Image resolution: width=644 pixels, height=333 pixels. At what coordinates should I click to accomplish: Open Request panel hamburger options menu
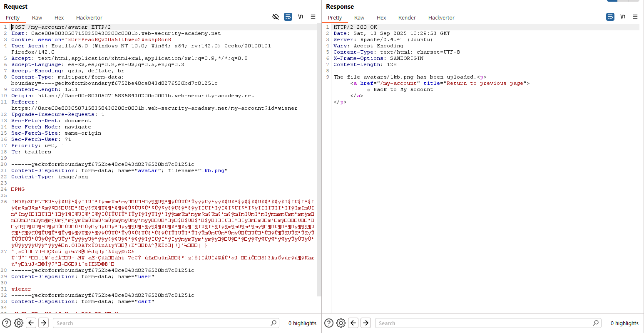pyautogui.click(x=313, y=17)
